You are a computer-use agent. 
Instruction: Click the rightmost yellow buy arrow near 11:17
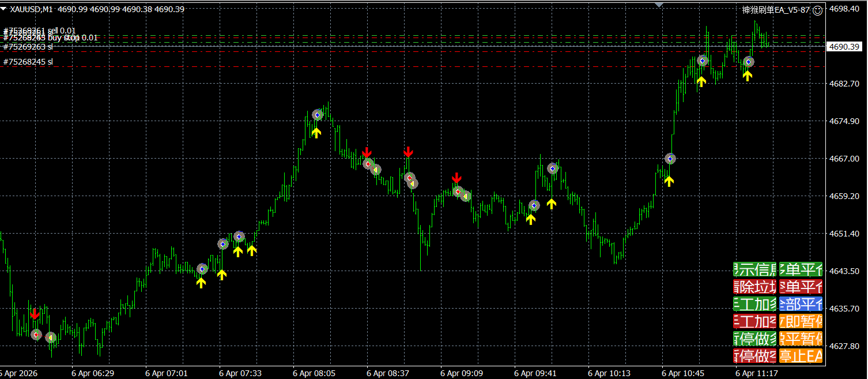[x=748, y=75]
